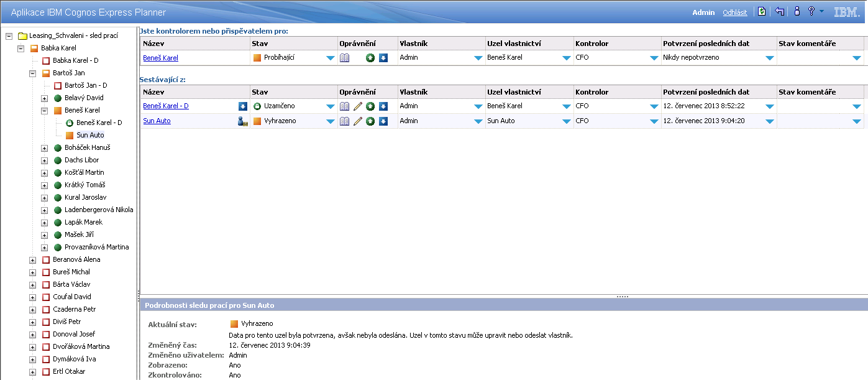The width and height of the screenshot is (868, 380).
Task: Open the Uzel vlastnictví dropdown for Sun Auto
Action: (x=567, y=122)
